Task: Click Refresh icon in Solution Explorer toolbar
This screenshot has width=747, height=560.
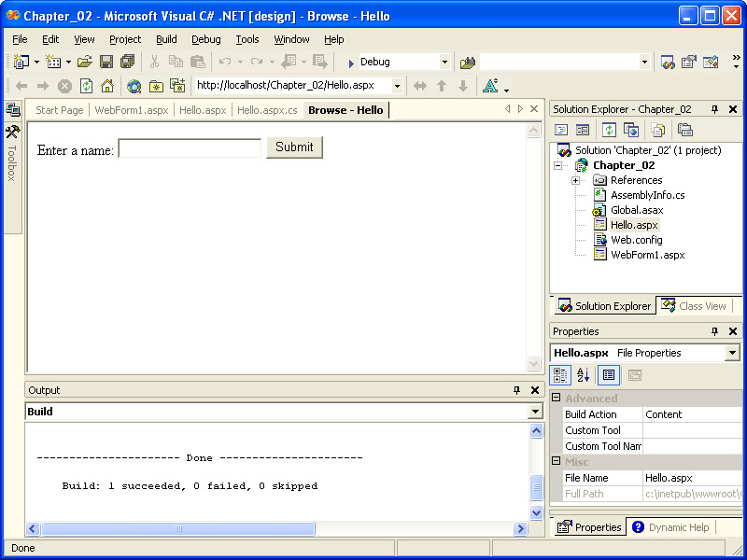Action: coord(609,130)
